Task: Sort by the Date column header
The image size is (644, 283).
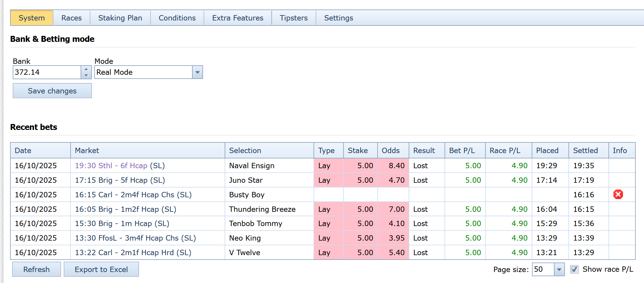Action: (23, 150)
